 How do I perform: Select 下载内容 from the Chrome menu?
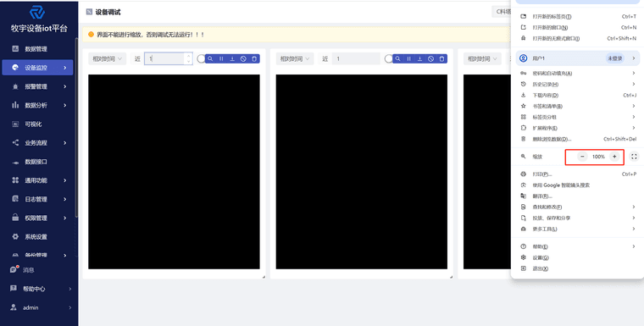tap(577, 95)
